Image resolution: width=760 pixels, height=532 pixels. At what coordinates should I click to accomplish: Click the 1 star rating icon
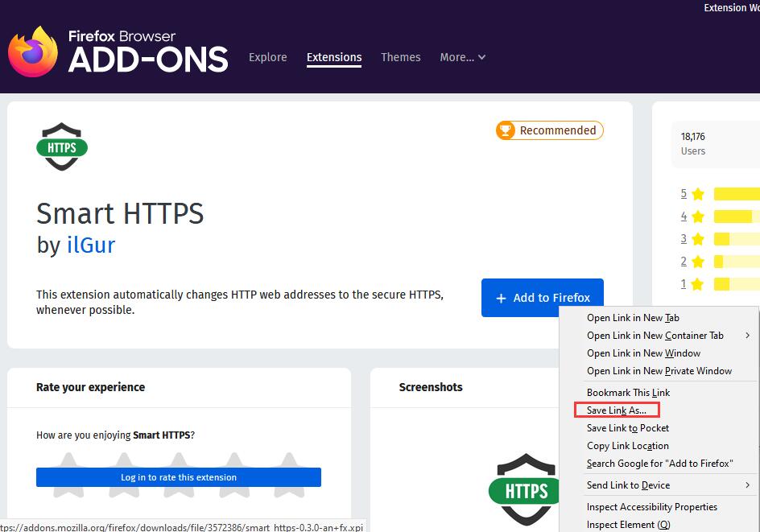tap(697, 284)
